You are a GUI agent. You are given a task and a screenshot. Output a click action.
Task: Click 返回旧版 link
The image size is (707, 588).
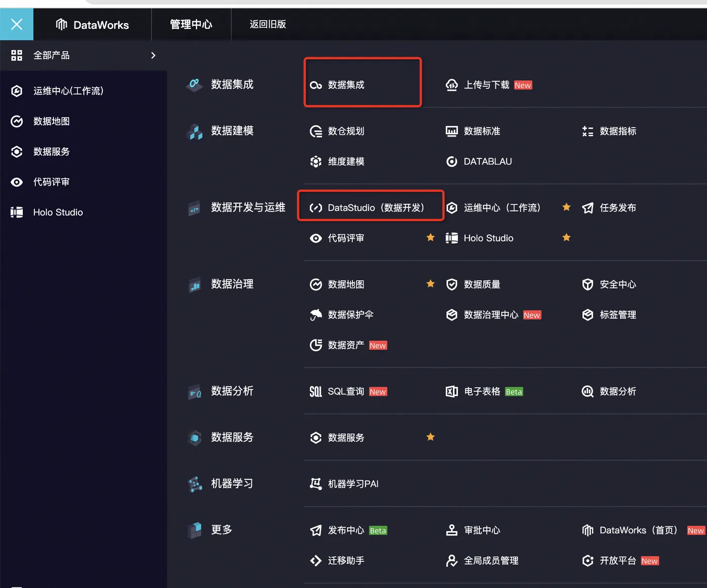pos(268,24)
